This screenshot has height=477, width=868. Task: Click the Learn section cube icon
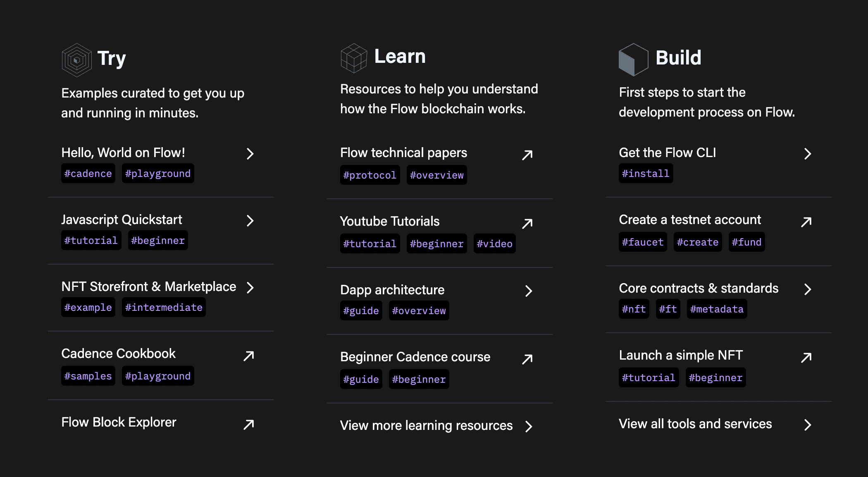tap(353, 58)
